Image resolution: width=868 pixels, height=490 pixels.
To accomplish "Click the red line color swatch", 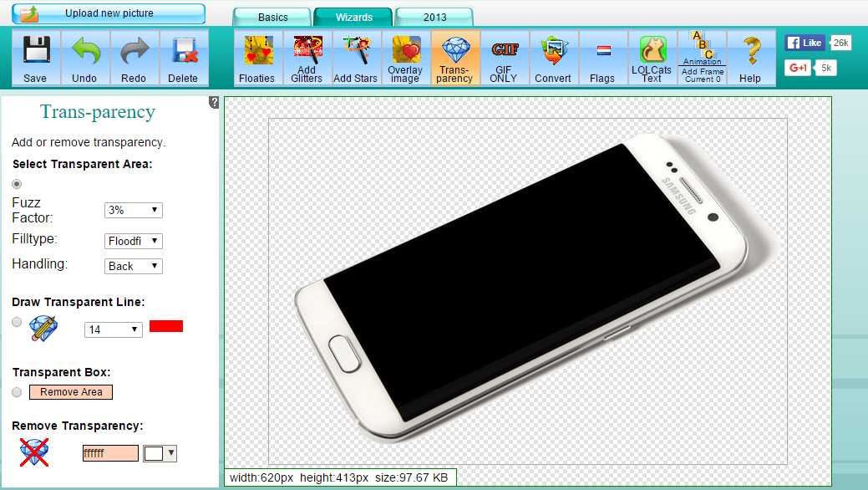I will (x=166, y=326).
